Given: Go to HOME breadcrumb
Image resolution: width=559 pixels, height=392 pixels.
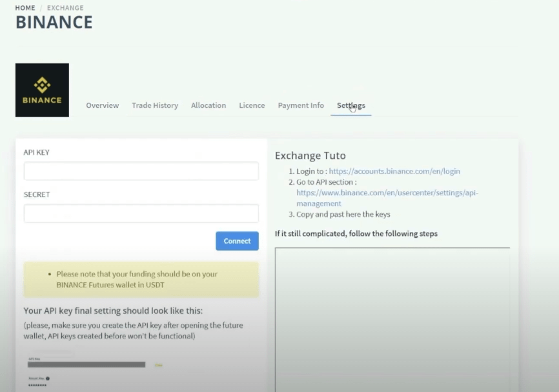Looking at the screenshot, I should tap(25, 8).
